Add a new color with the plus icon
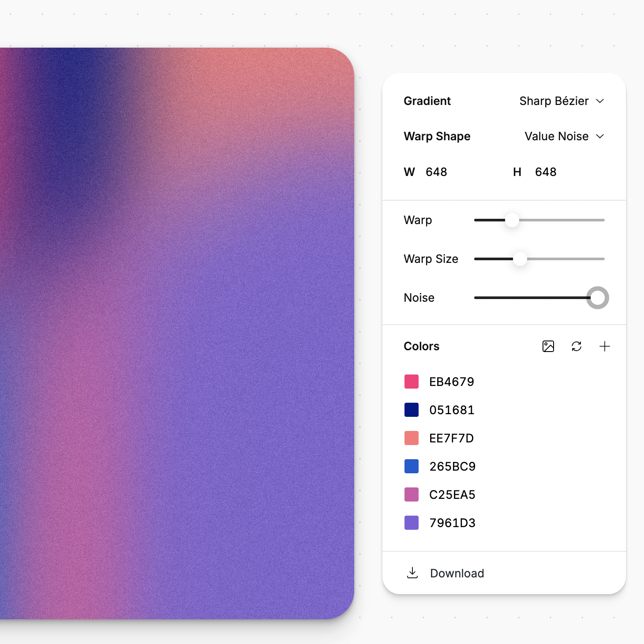This screenshot has width=644, height=644. coord(605,346)
